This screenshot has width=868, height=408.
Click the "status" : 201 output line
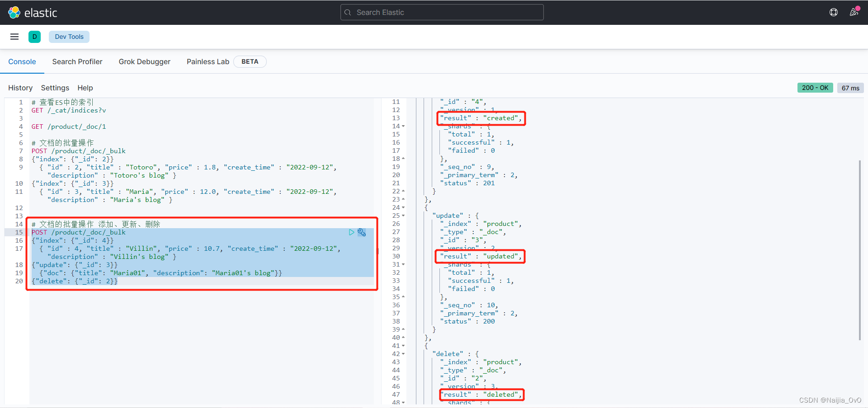[467, 183]
